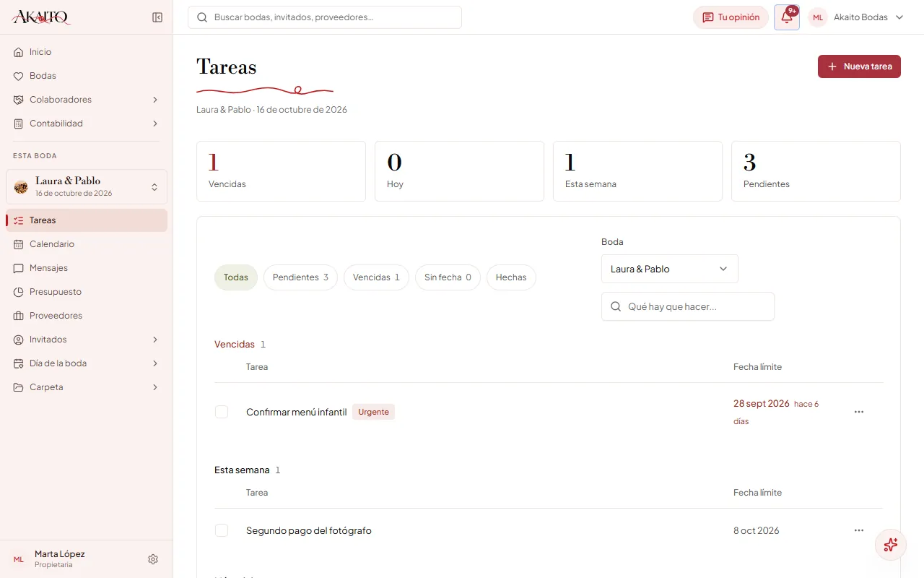Viewport: 924px width, 578px height.
Task: Collapse the sidebar with the panel icon
Action: click(157, 17)
